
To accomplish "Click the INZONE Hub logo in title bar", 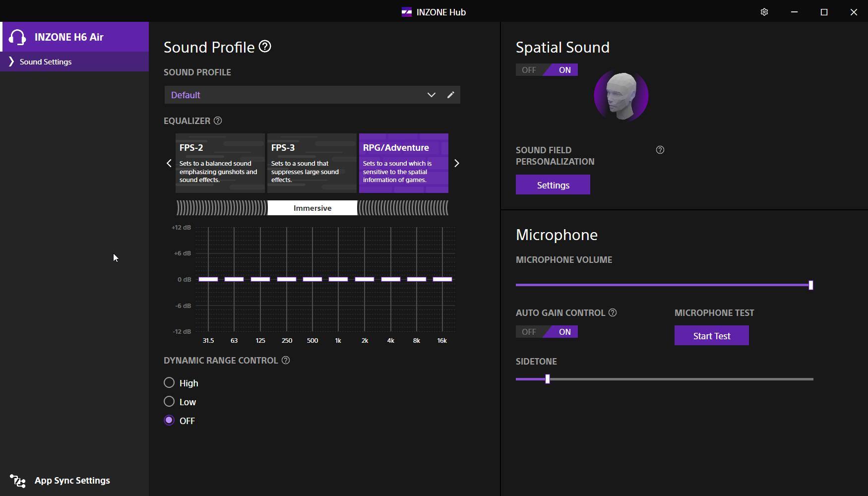I will coord(407,12).
